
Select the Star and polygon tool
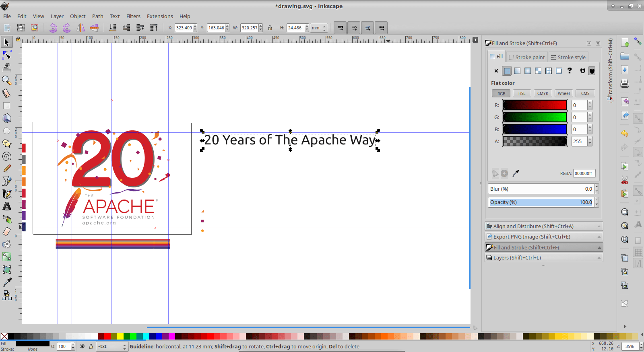click(x=7, y=144)
